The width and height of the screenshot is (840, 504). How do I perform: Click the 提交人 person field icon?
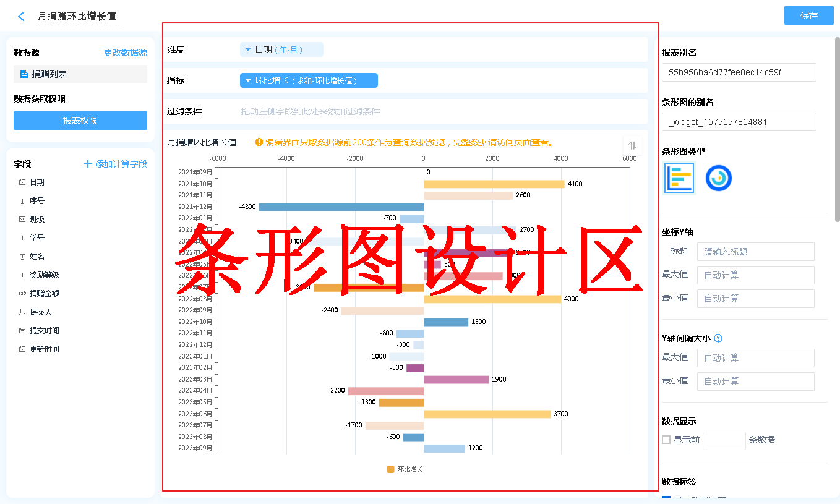[22, 312]
